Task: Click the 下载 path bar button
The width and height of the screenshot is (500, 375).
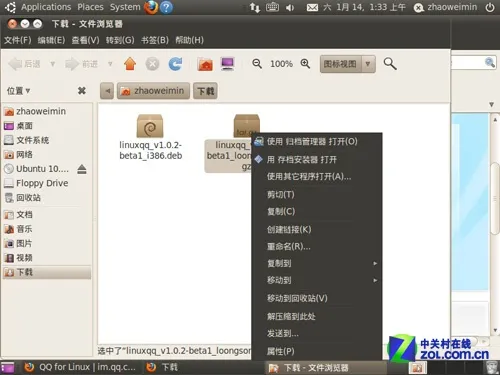Action: 205,91
